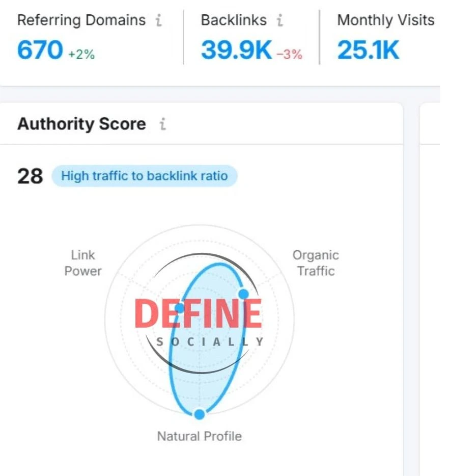Open the 670 referring domains value
Viewport: 449px width, 476px height.
(x=40, y=50)
